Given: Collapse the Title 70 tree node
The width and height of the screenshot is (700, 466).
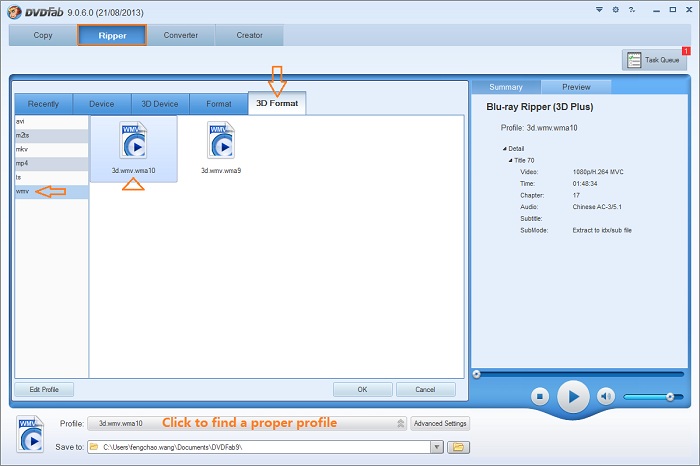Looking at the screenshot, I should pyautogui.click(x=511, y=160).
